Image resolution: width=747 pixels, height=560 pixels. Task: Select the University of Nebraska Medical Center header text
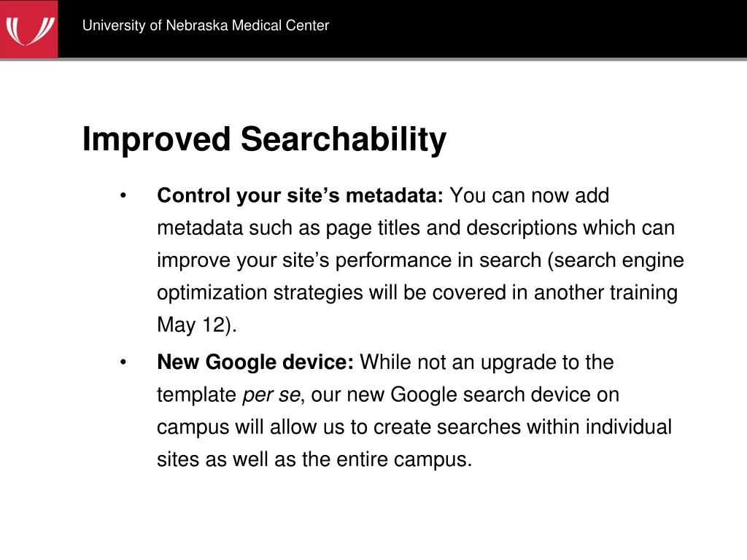(205, 26)
